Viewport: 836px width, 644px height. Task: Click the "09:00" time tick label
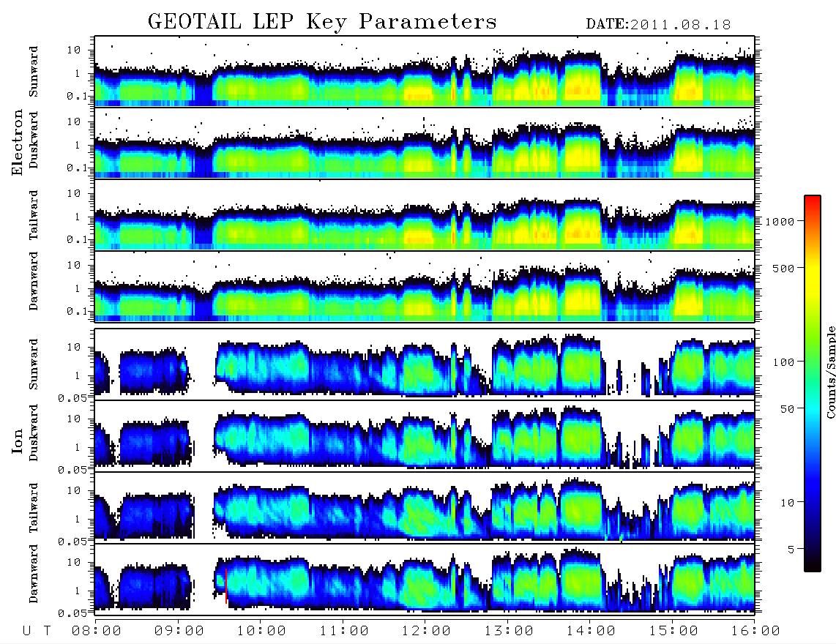pos(179,632)
